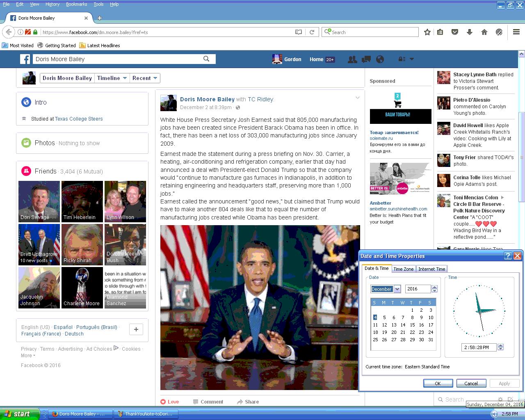
Task: Save page to Pocket icon
Action: (454, 32)
